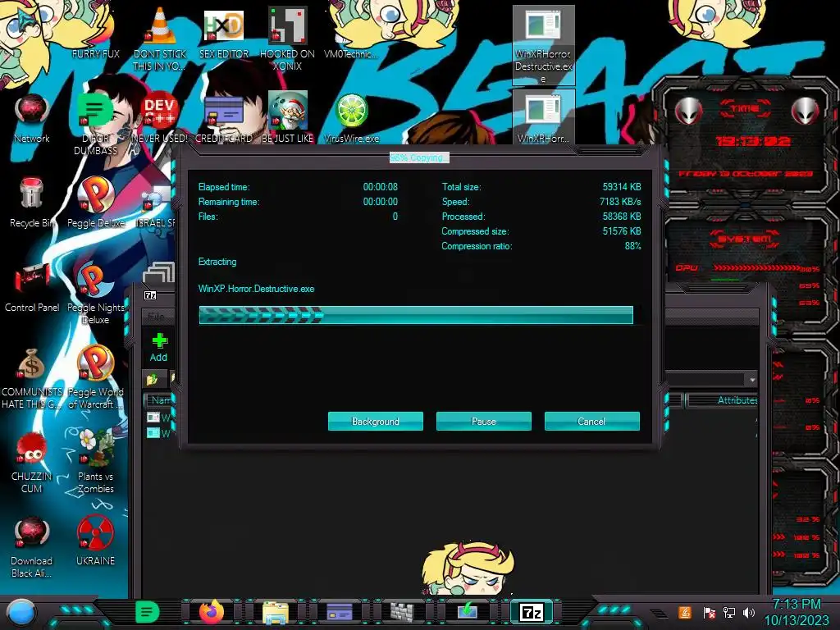Launch Plants vs Zombies
Screen dimensions: 840x630
click(x=95, y=463)
